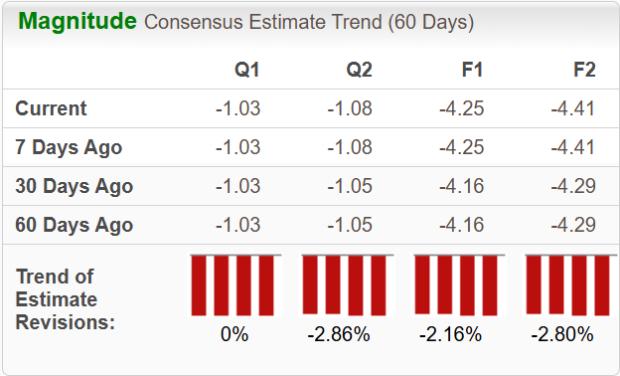Click the 30 Days Ago row label
Image resolution: width=620 pixels, height=376 pixels.
click(74, 187)
